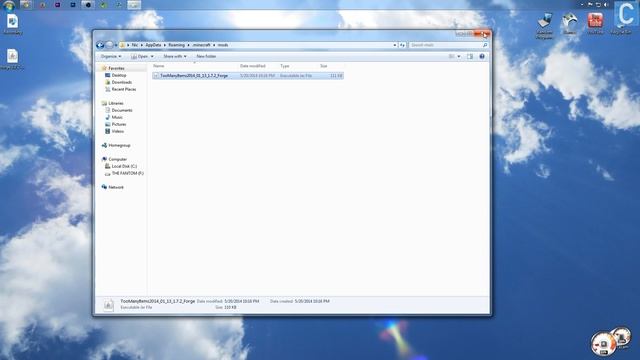Expand the Open button dropdown arrow

152,56
